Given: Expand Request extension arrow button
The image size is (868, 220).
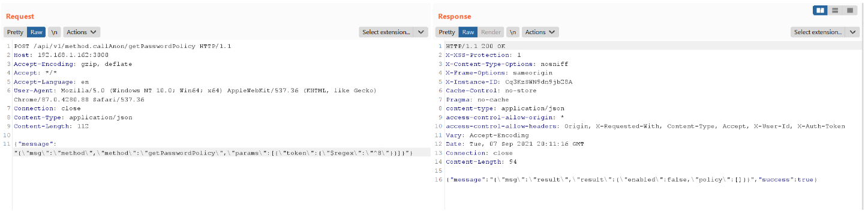Looking at the screenshot, I should pos(421,32).
